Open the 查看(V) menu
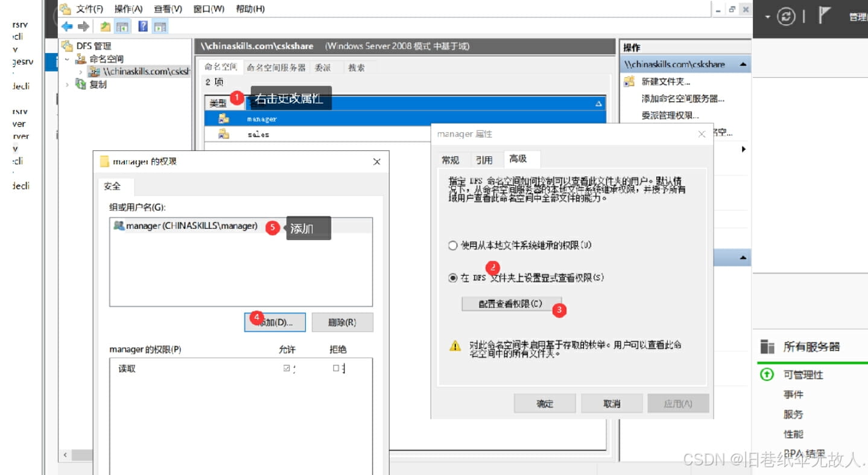The image size is (868, 475). (167, 8)
